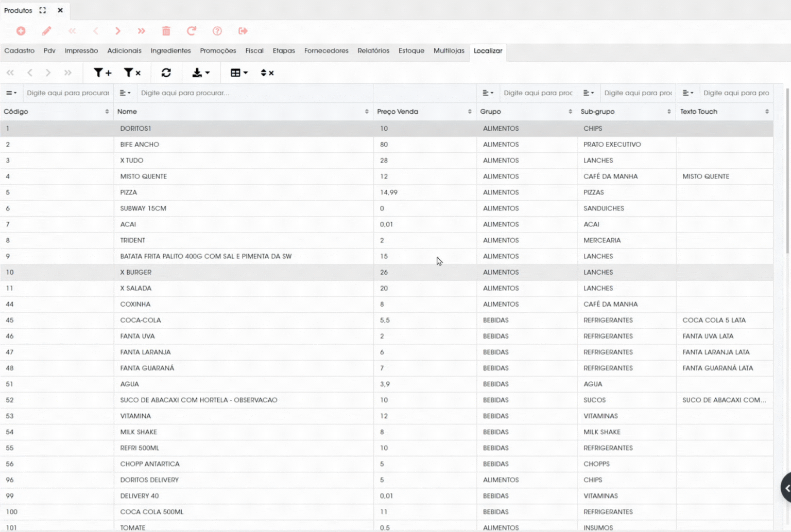This screenshot has width=791, height=532.
Task: Switch to the Relatórios tab
Action: pos(373,50)
